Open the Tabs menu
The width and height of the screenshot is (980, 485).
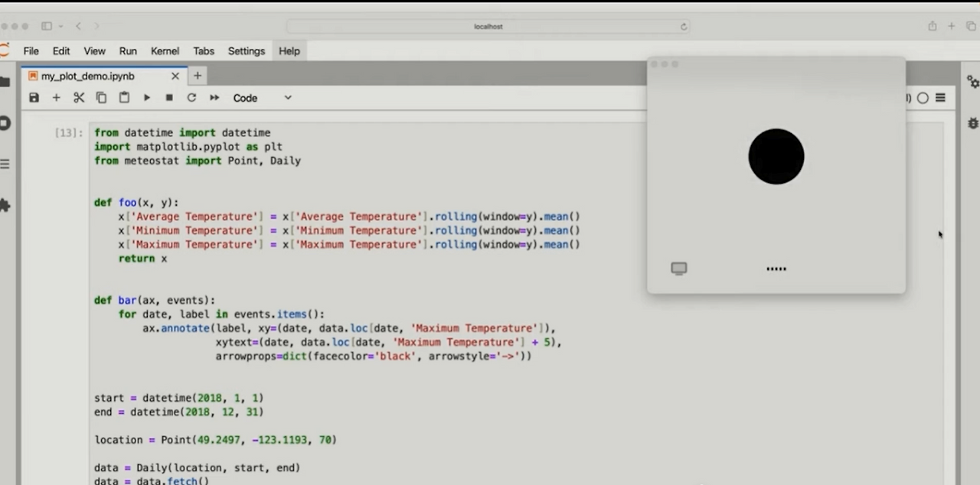(x=204, y=51)
